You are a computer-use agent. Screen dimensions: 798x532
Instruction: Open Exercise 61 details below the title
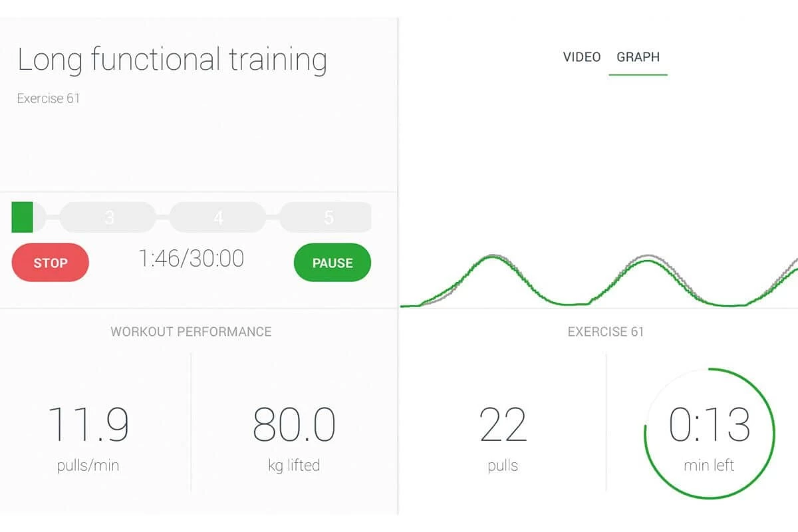coord(48,98)
